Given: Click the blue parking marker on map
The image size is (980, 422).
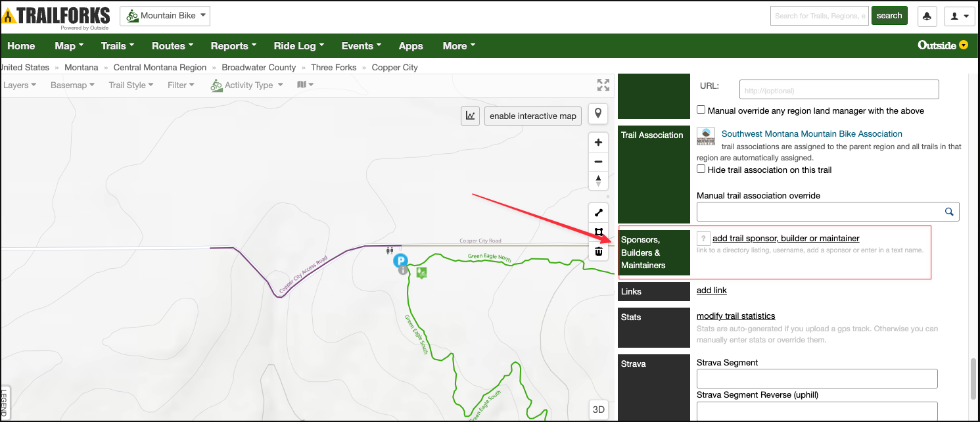Looking at the screenshot, I should tap(400, 261).
